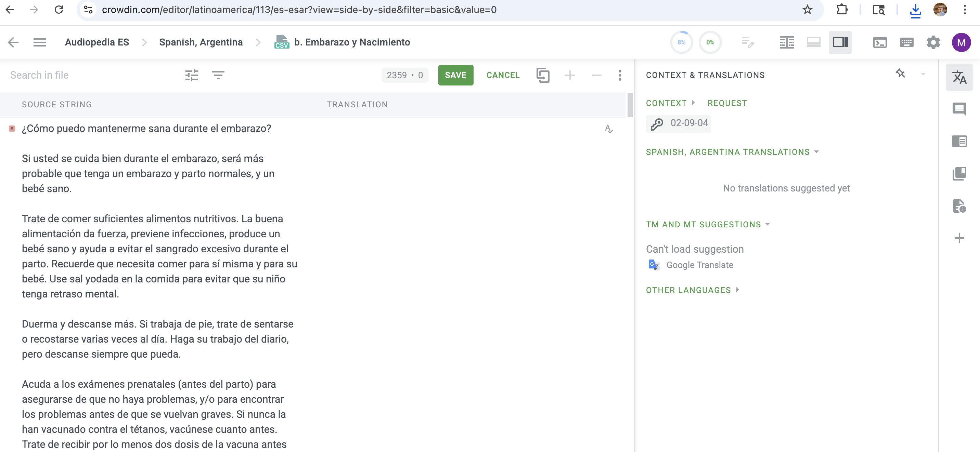Switch to multilingual grid view icon
The height and width of the screenshot is (452, 980).
(x=787, y=42)
